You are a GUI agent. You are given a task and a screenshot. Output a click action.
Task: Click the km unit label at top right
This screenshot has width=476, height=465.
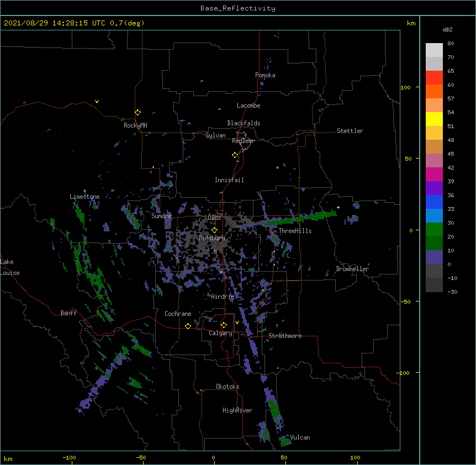pos(411,23)
